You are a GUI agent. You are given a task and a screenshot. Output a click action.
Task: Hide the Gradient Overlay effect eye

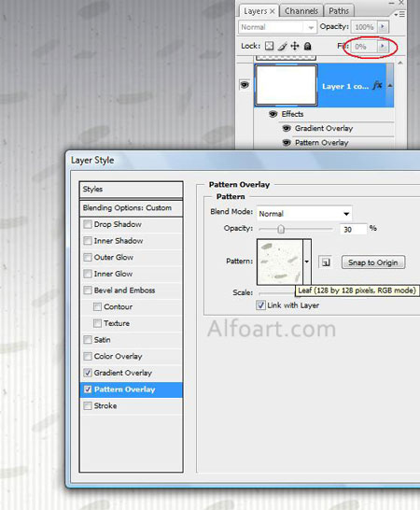tap(287, 128)
